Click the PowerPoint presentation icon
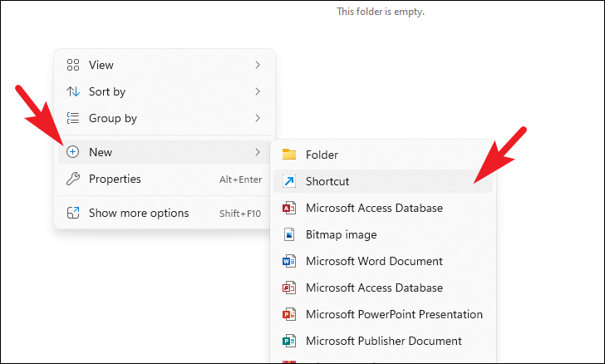 [289, 314]
